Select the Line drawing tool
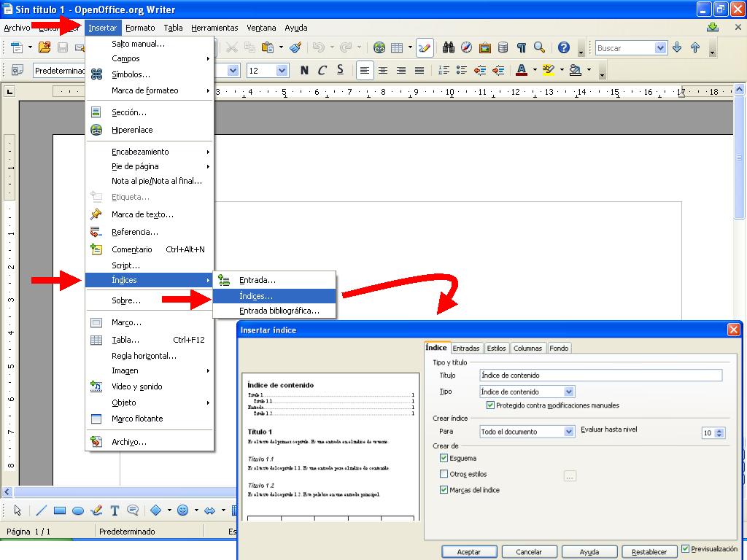The height and width of the screenshot is (560, 747). coord(42,510)
